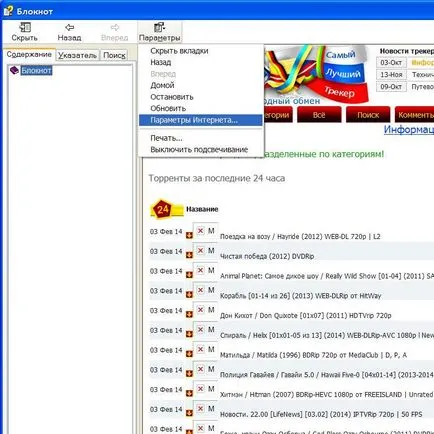This screenshot has width=434, height=434.
Task: Click the Самый Лучший Трекер banner
Action: point(317,73)
